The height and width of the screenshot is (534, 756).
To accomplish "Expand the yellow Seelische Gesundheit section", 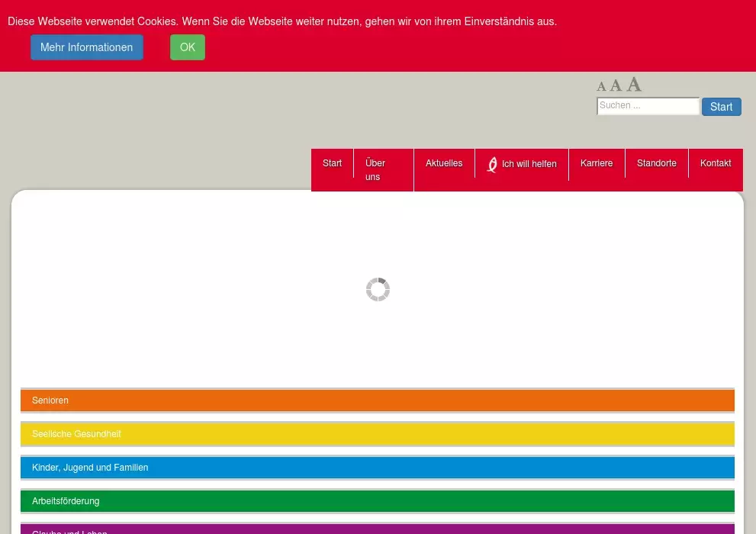I will coord(377,434).
